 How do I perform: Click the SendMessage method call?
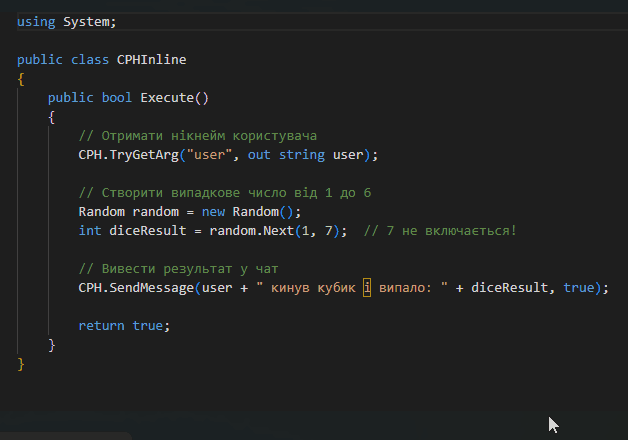click(x=152, y=288)
